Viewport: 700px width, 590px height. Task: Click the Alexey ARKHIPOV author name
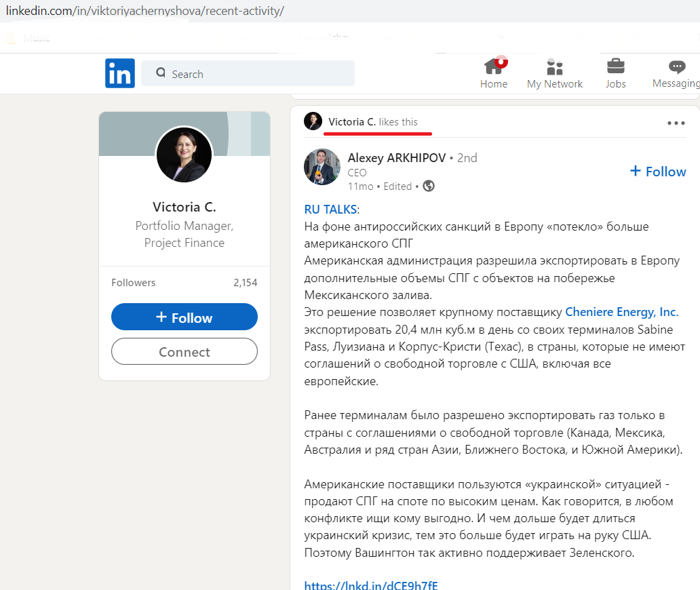[x=396, y=158]
